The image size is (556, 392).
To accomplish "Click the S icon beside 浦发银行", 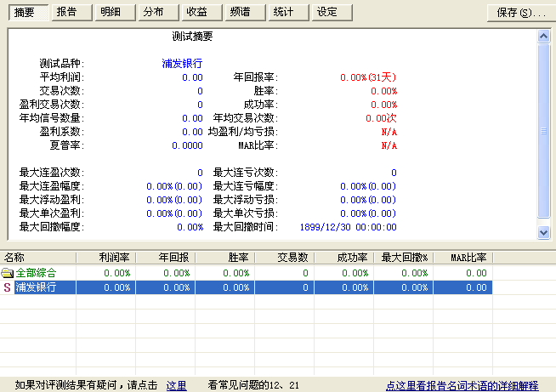I will pyautogui.click(x=8, y=287).
